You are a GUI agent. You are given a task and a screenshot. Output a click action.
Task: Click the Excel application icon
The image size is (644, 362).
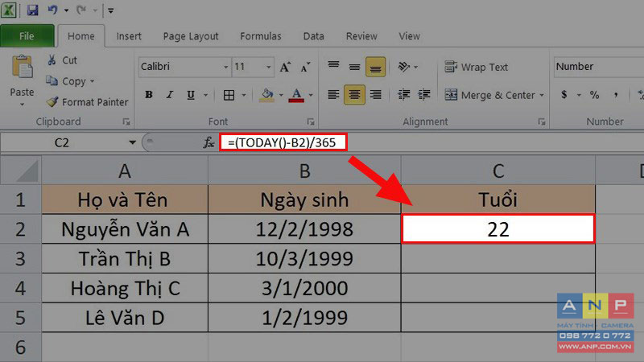[9, 10]
